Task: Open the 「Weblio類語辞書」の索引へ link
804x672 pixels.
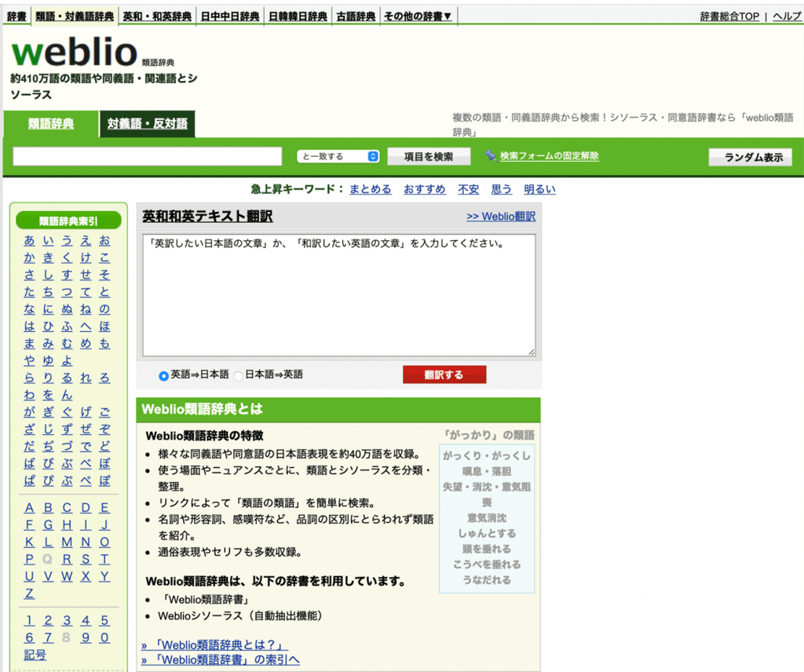Action: click(221, 659)
